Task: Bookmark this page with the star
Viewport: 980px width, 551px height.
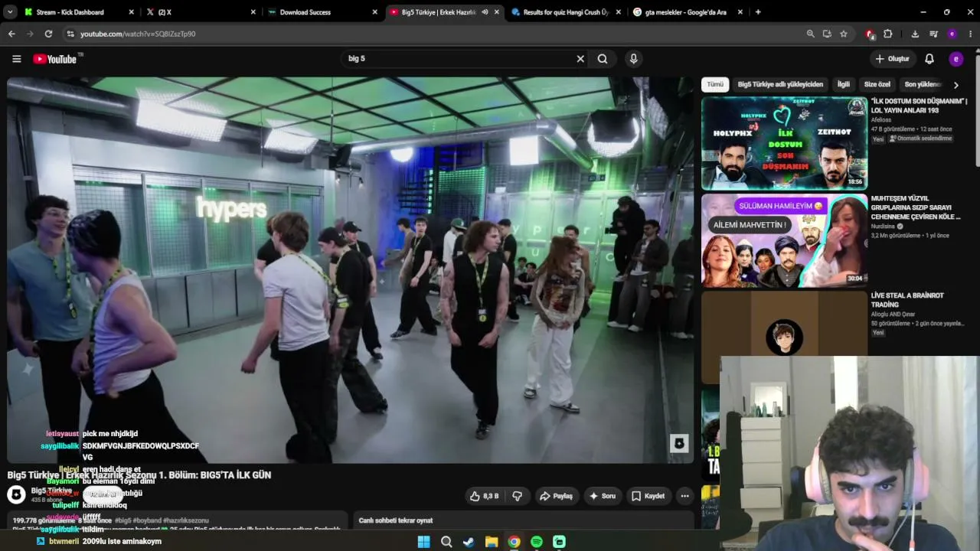Action: [844, 34]
